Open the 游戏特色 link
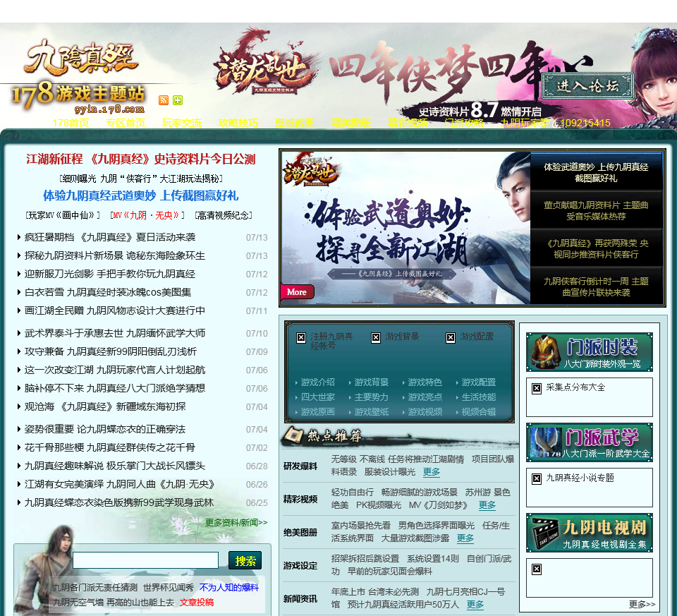Image resolution: width=677 pixels, height=616 pixels. pos(425,382)
